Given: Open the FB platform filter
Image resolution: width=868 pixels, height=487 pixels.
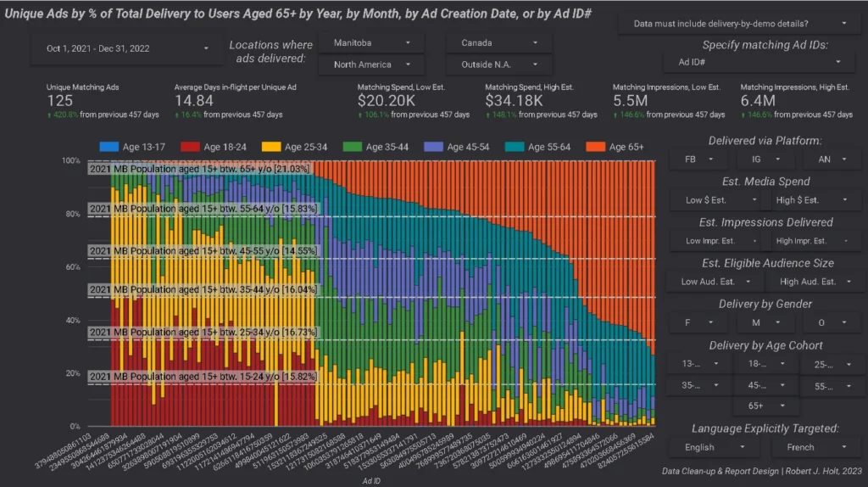Looking at the screenshot, I should [x=699, y=160].
